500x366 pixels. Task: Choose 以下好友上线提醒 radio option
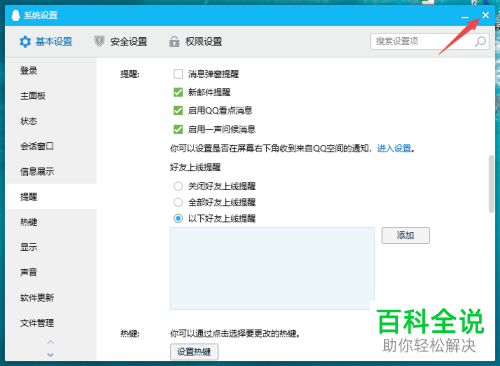pos(178,218)
